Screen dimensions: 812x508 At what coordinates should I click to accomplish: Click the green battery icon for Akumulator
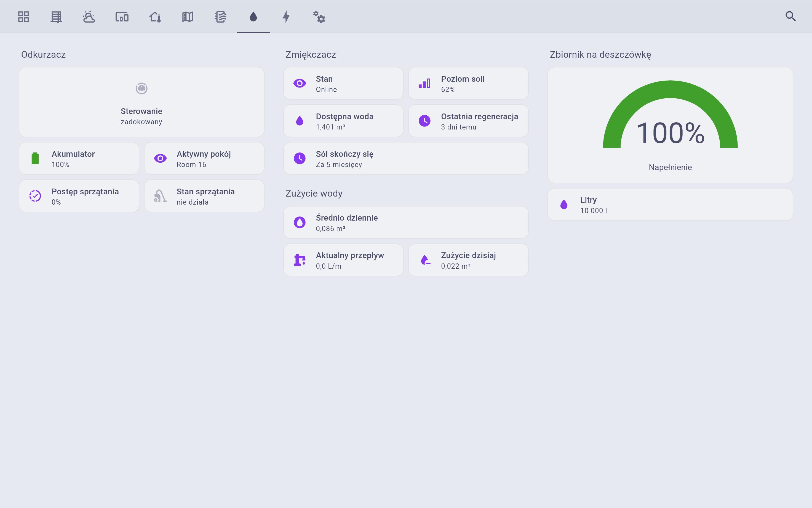[x=35, y=158]
